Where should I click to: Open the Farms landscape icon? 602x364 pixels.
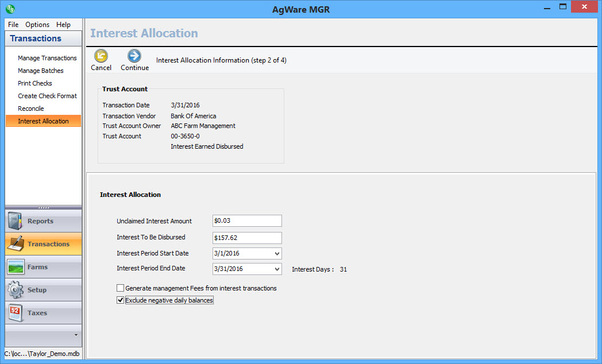pyautogui.click(x=16, y=267)
